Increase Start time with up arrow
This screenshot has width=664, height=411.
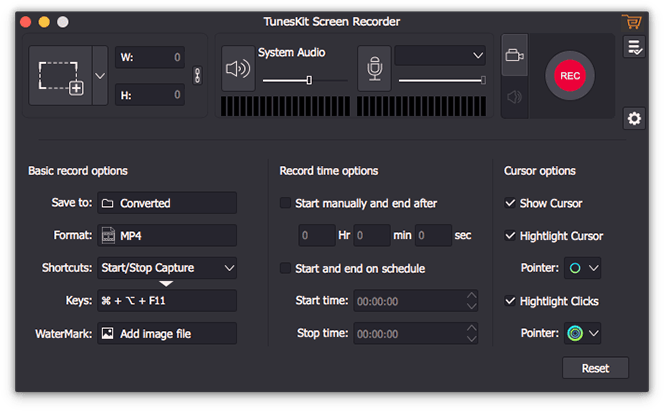[471, 295]
